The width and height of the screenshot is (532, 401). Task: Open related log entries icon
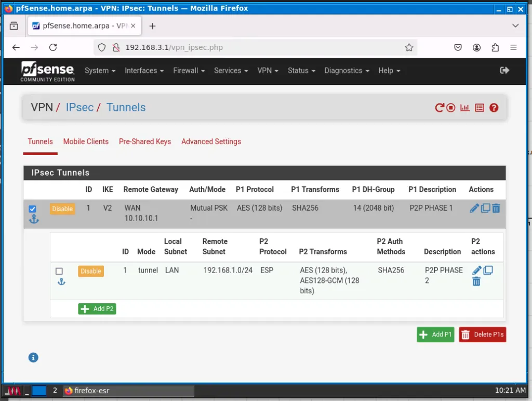[x=479, y=108]
